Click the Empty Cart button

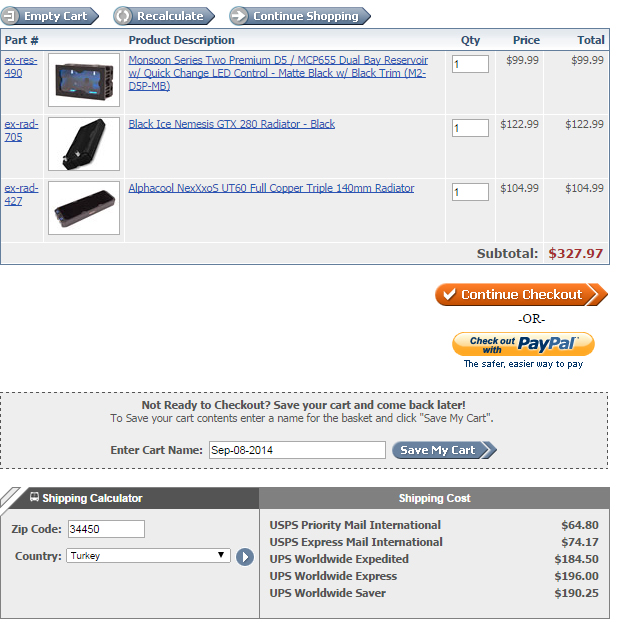(x=49, y=16)
